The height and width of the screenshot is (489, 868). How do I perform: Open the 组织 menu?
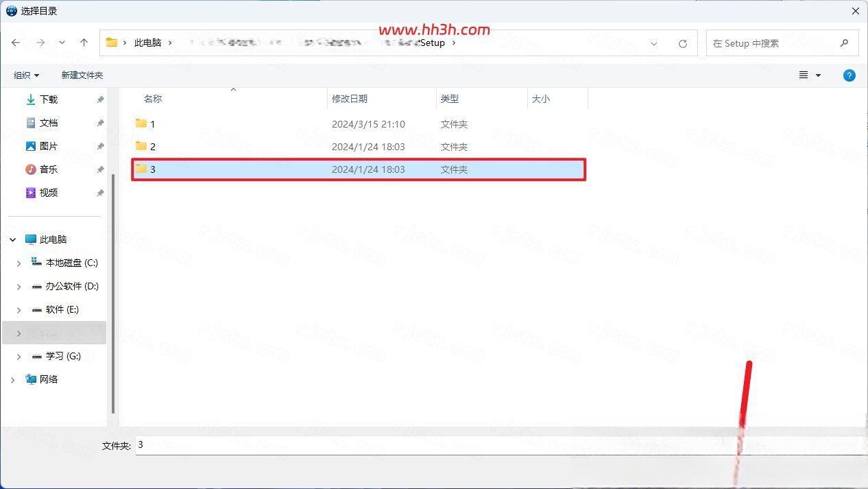pyautogui.click(x=27, y=75)
